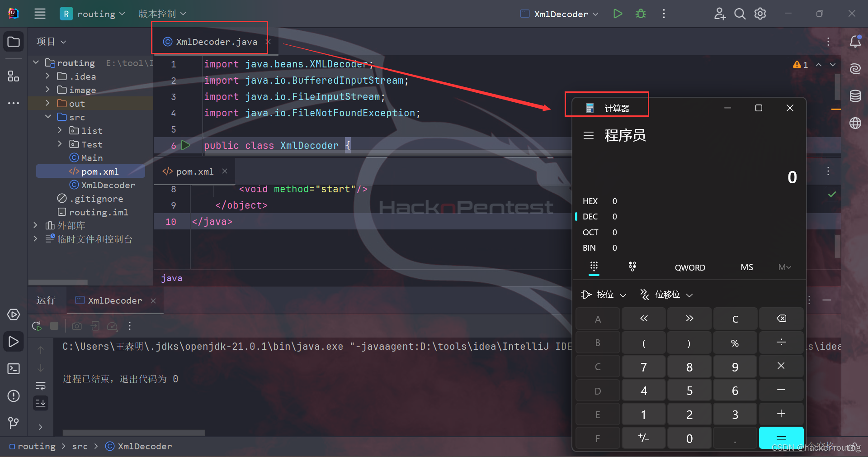The height and width of the screenshot is (457, 868).
Task: Open the More Actions menu by the Debug icon
Action: point(664,14)
